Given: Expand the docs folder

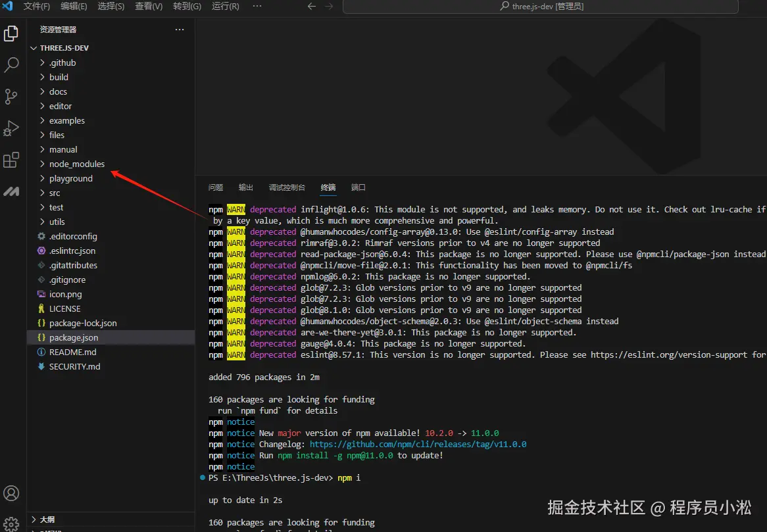Looking at the screenshot, I should click(x=42, y=91).
